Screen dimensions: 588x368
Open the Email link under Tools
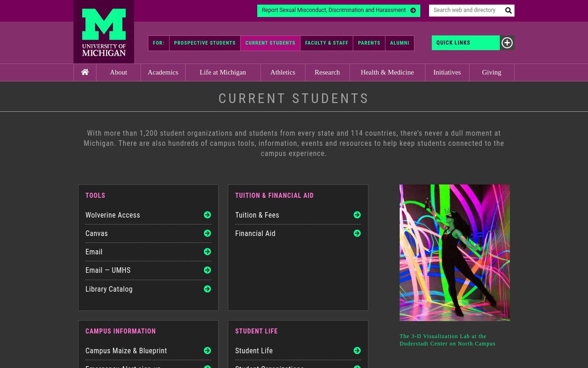(94, 252)
